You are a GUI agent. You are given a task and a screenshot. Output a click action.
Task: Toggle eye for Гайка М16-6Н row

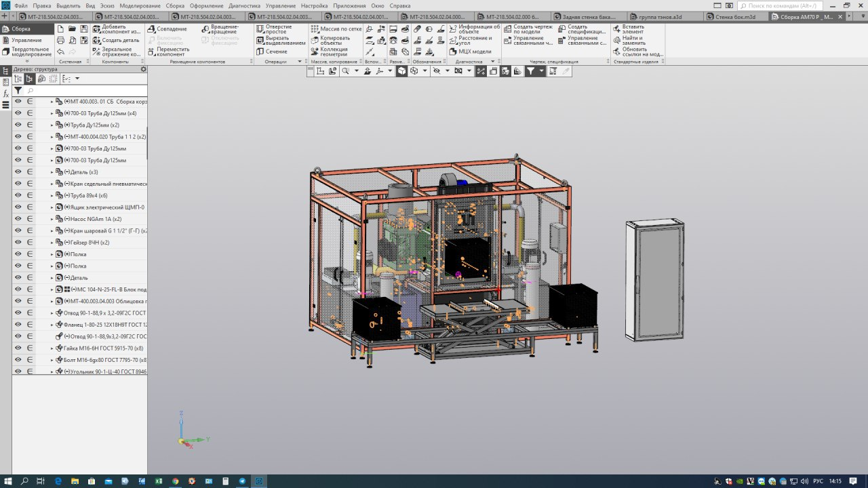click(x=18, y=348)
